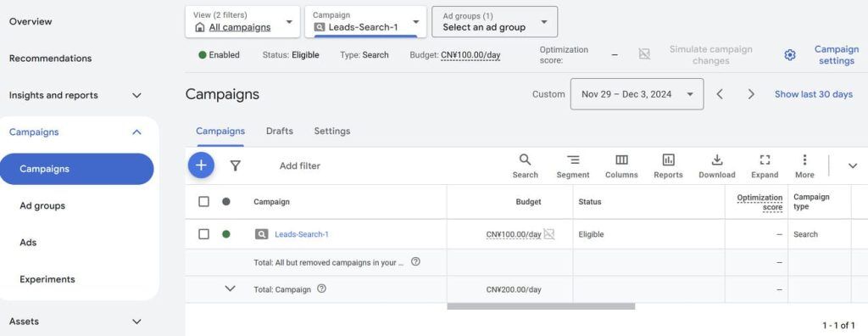Click the status dot column header

(225, 202)
